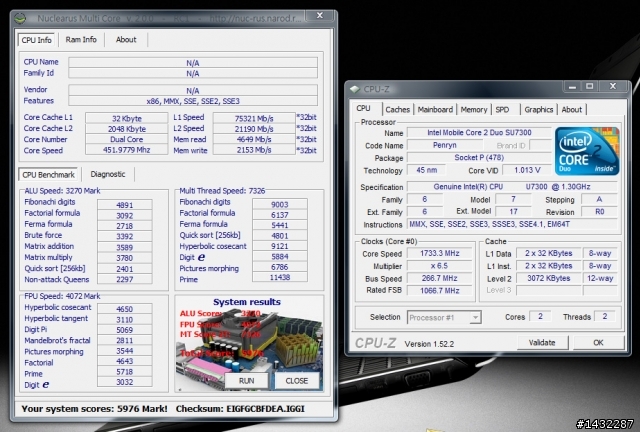This screenshot has height=432, width=640.
Task: Click the Mandelbrot's fractal score 2811
Action: 124,340
